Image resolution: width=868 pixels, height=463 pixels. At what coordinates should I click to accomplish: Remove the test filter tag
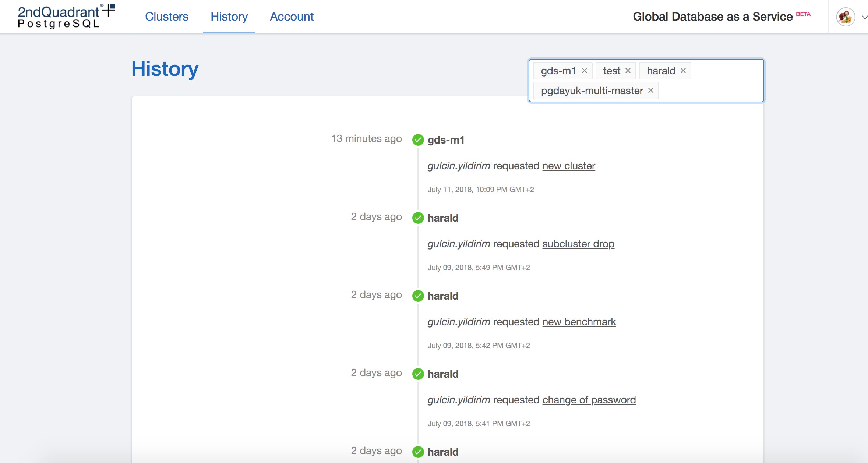628,71
